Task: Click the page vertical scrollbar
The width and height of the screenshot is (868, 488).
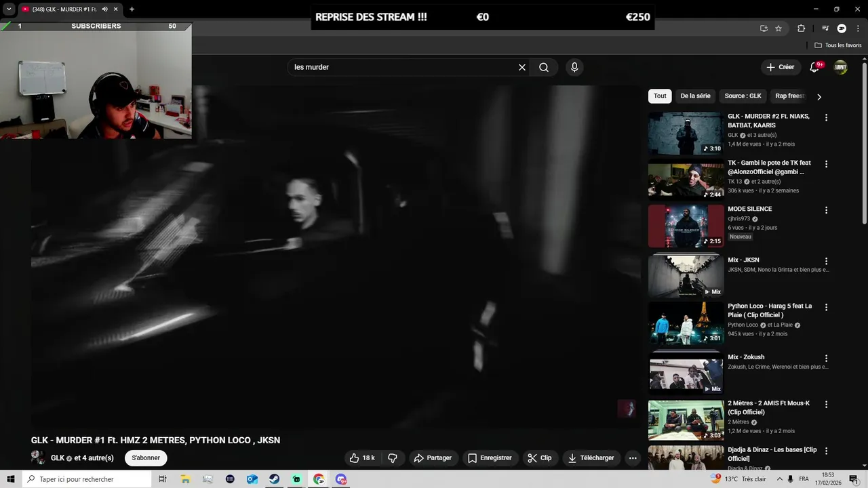Action: coord(864,143)
